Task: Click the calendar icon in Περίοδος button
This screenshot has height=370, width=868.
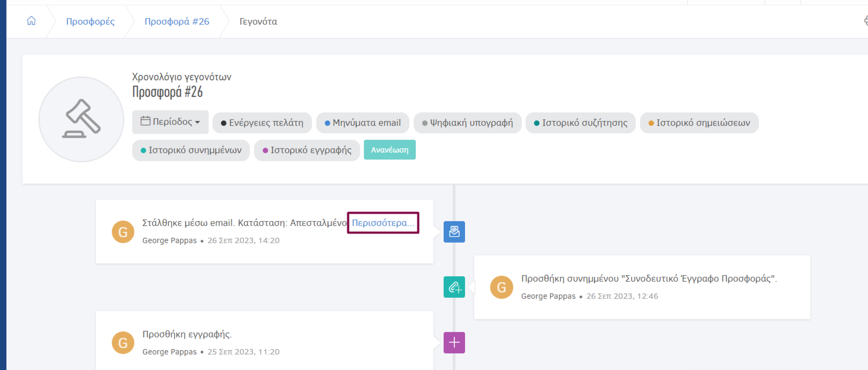Action: pyautogui.click(x=145, y=121)
